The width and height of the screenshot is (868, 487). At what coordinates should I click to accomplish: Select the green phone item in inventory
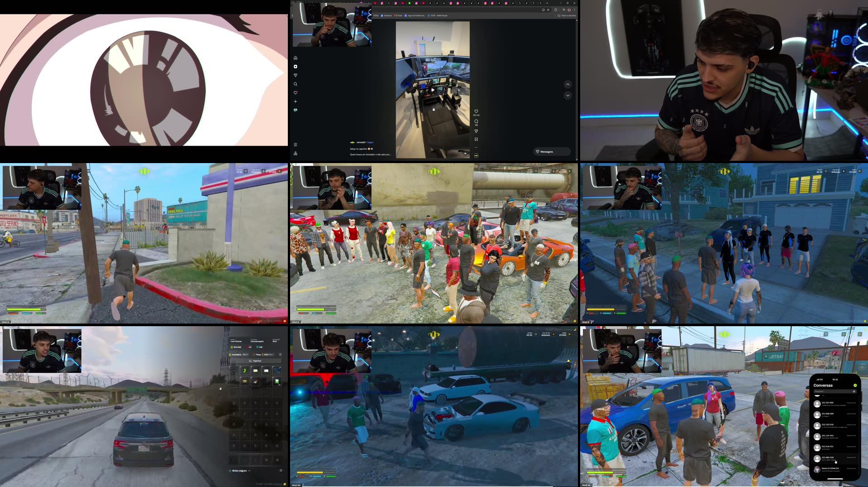[245, 371]
